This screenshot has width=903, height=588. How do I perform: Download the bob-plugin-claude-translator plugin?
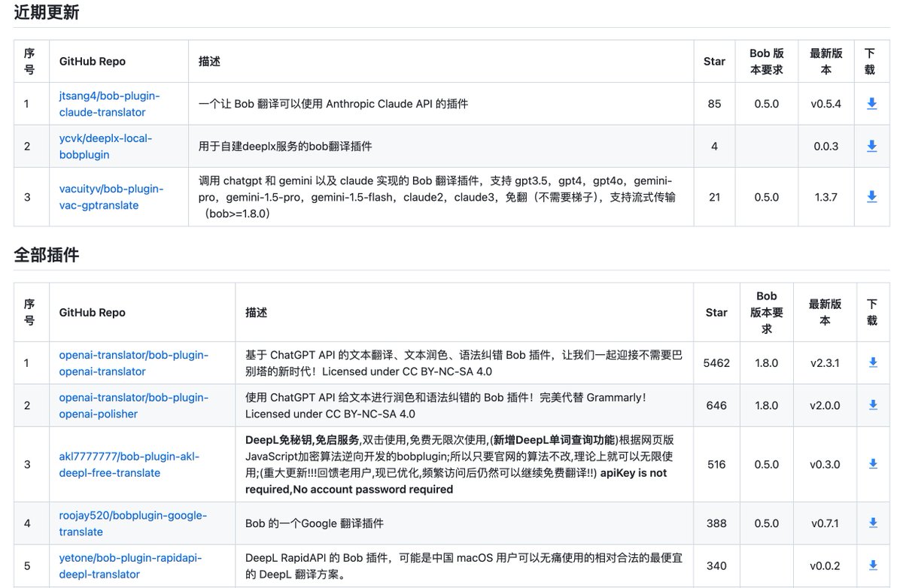pos(871,104)
